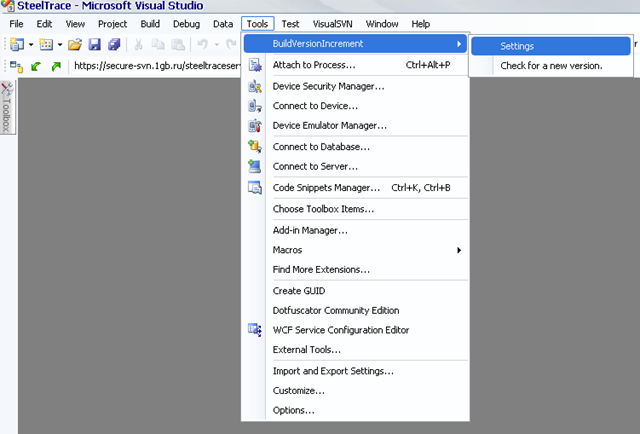The width and height of the screenshot is (640, 434).
Task: Select Create GUID menu item
Action: tap(355, 291)
